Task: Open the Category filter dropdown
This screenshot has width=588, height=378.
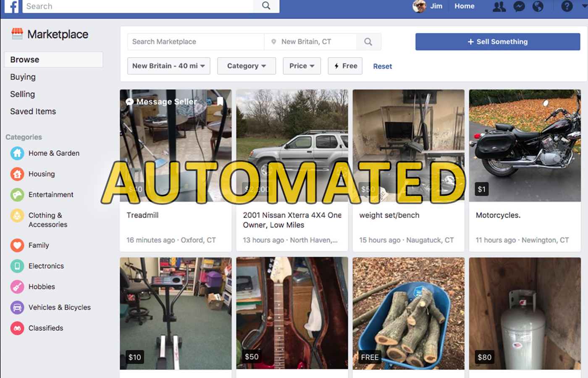Action: coord(246,66)
